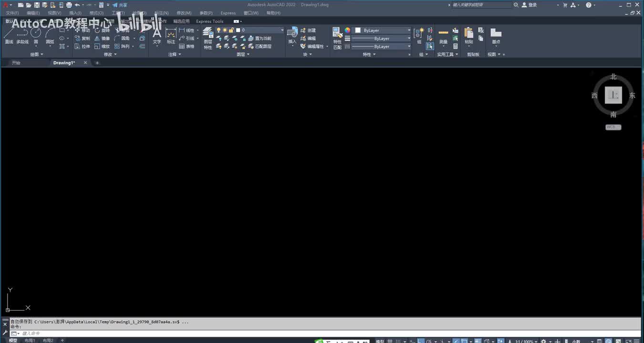Click the keyword search box in title bar

point(481,5)
